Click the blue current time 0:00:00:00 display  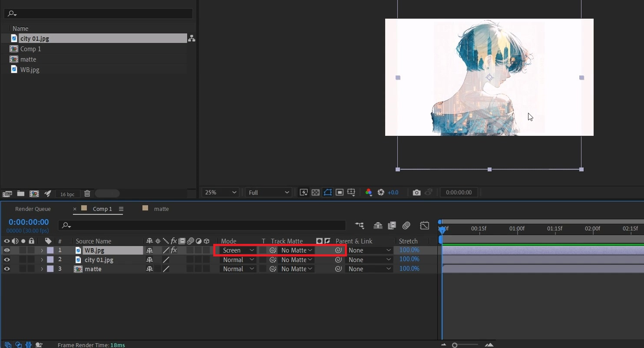pos(29,222)
